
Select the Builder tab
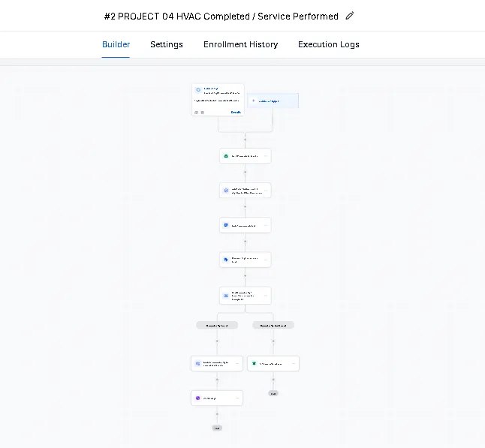click(x=116, y=44)
